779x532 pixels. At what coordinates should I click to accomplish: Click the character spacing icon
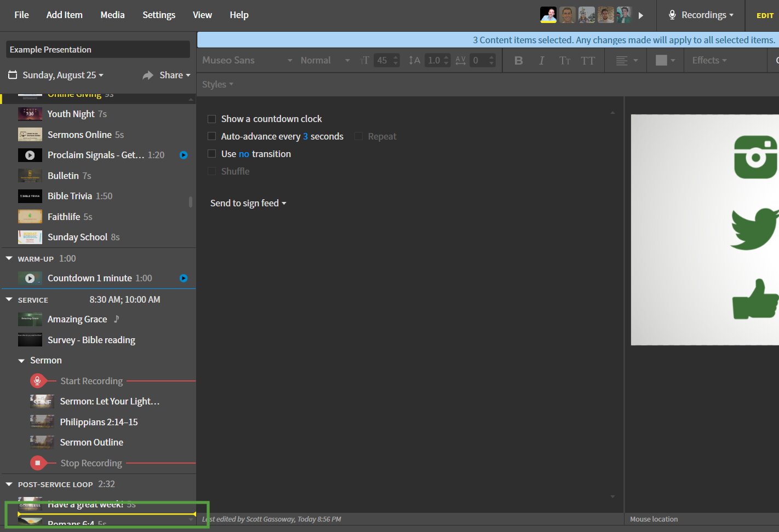pyautogui.click(x=460, y=60)
